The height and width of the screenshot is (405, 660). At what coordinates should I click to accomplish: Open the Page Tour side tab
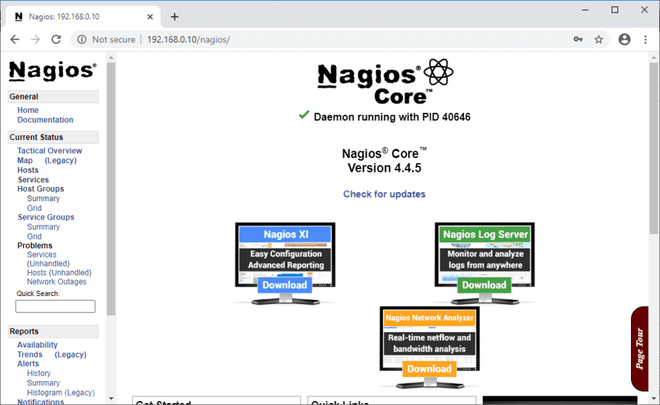click(x=640, y=349)
